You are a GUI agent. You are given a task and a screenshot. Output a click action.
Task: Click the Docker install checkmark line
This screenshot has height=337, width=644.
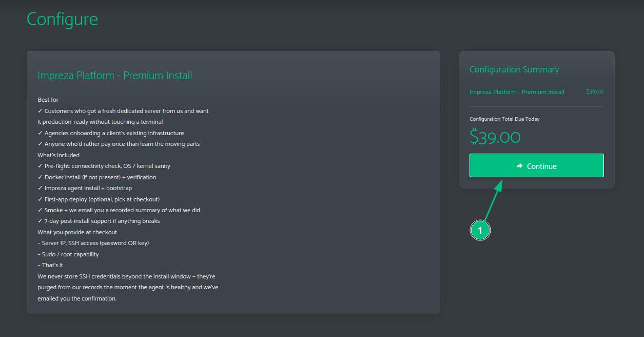pos(97,177)
